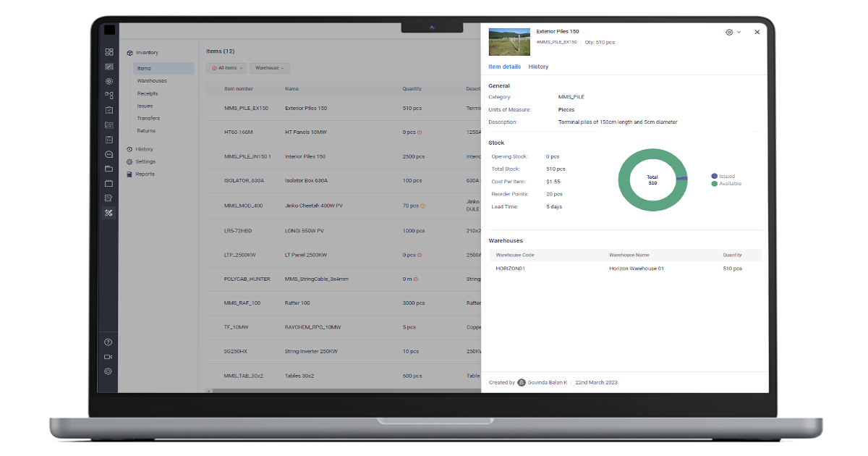Switch to the History tab
This screenshot has width=868, height=456.
(538, 67)
